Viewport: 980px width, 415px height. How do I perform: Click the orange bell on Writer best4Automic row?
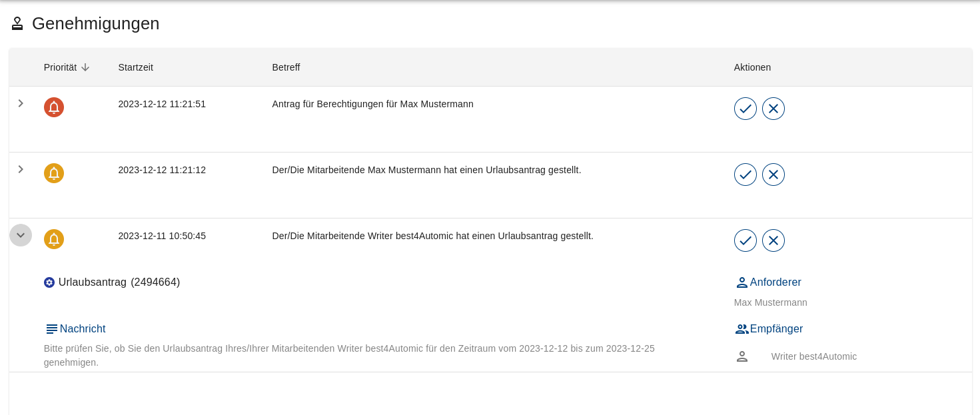tap(54, 239)
